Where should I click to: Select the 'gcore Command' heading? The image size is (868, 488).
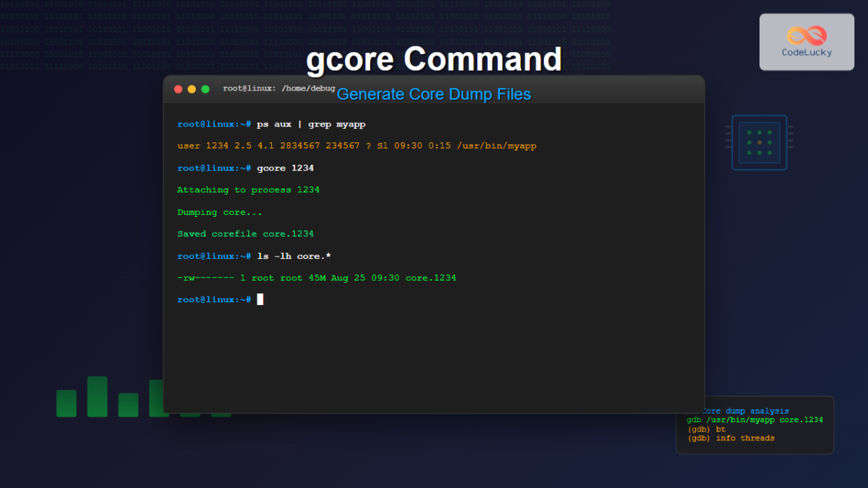[433, 59]
